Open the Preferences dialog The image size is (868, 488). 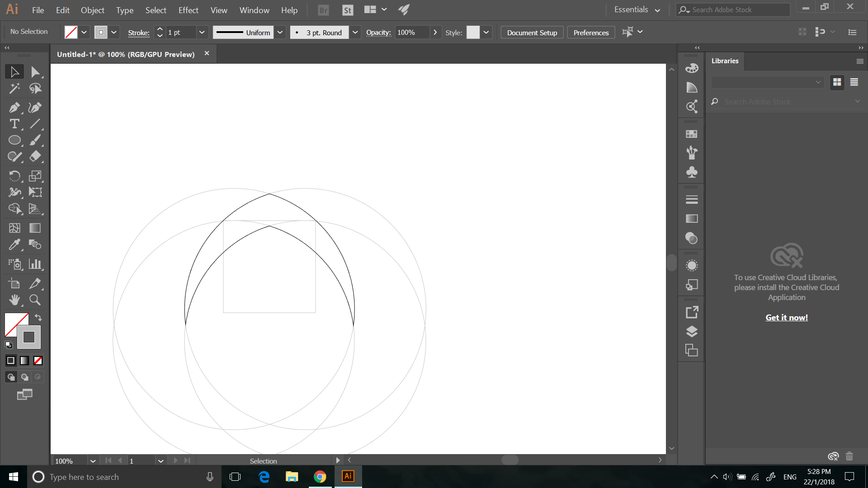click(590, 32)
